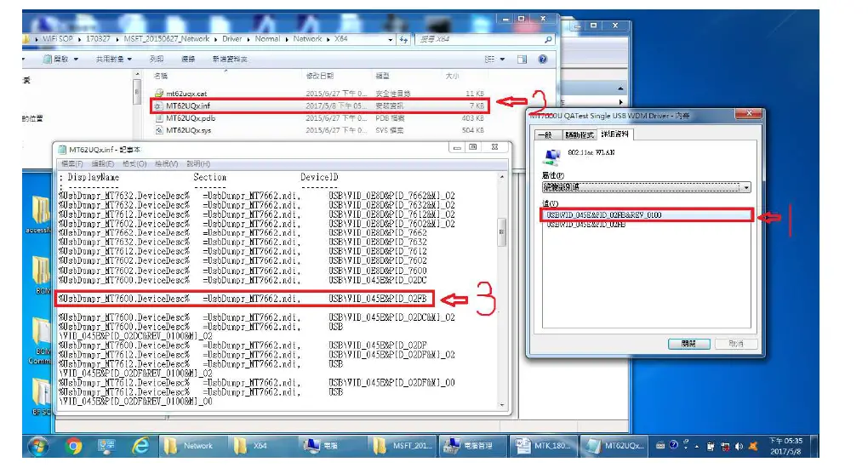
Task: Select the 詳細資料 tab in properties dialog
Action: click(614, 134)
